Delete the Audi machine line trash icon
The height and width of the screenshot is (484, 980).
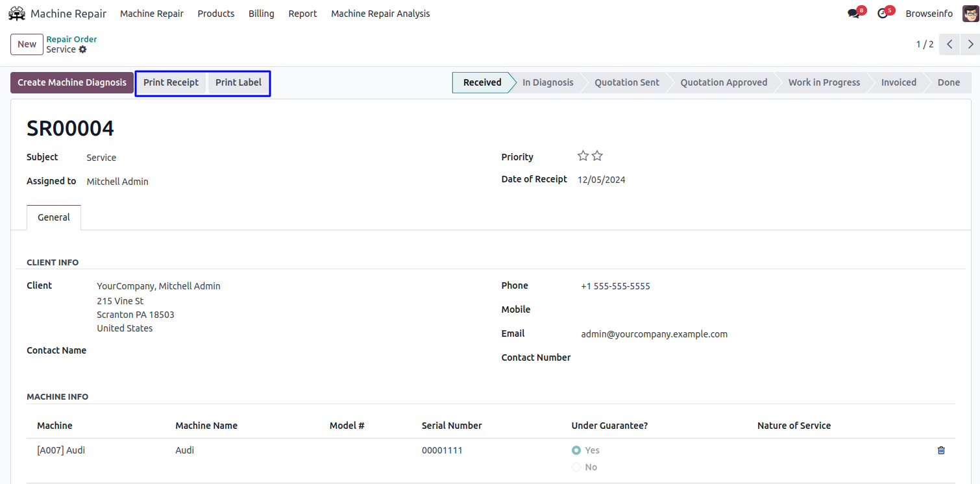pyautogui.click(x=941, y=450)
